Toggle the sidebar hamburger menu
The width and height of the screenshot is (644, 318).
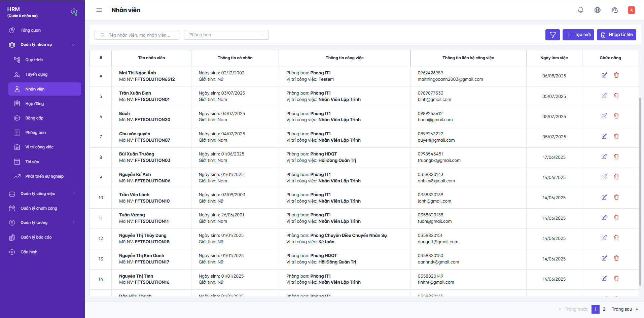click(x=99, y=10)
